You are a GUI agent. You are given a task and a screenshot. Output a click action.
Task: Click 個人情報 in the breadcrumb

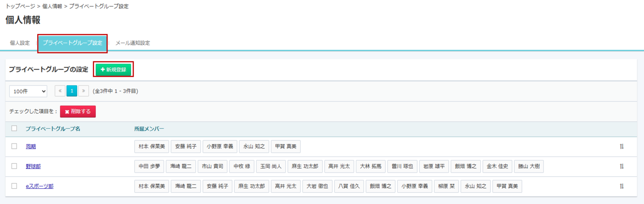click(x=52, y=6)
